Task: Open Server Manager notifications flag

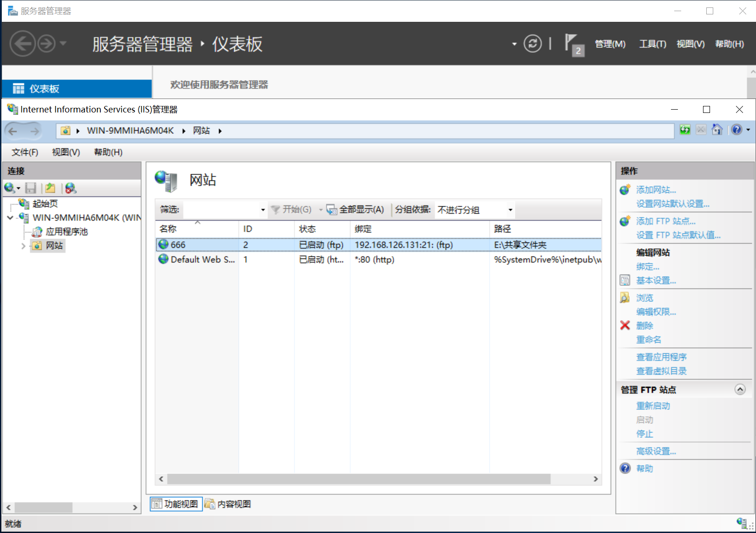Action: 574,45
